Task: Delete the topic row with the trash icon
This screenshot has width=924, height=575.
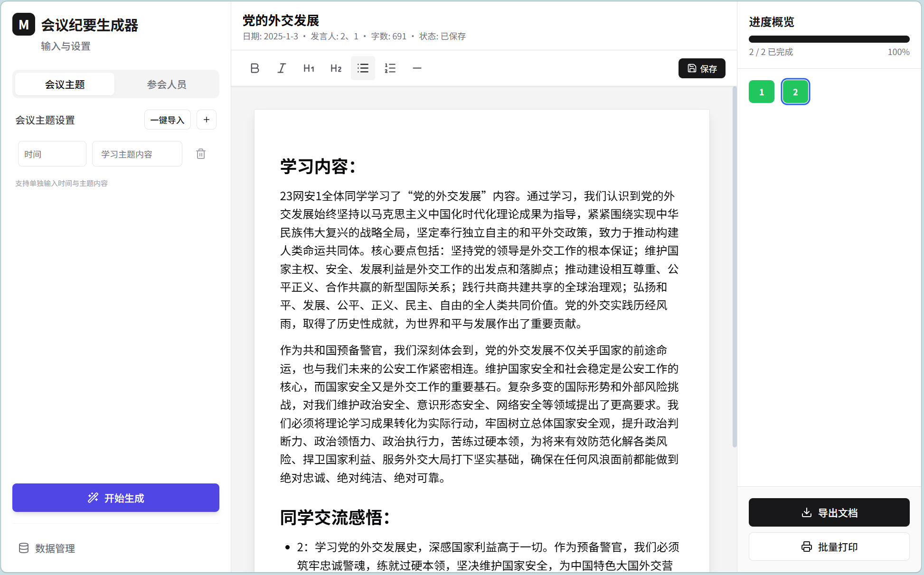Action: (x=201, y=154)
